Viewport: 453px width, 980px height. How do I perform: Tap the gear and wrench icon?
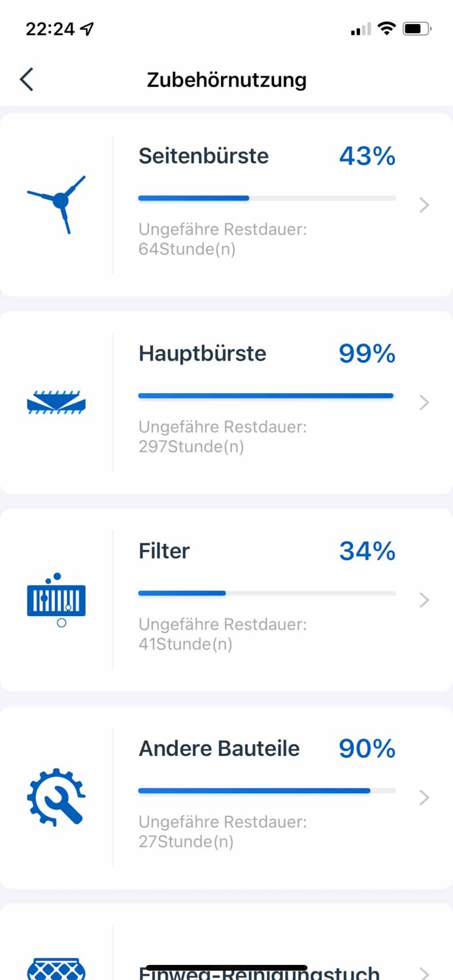coord(56,796)
